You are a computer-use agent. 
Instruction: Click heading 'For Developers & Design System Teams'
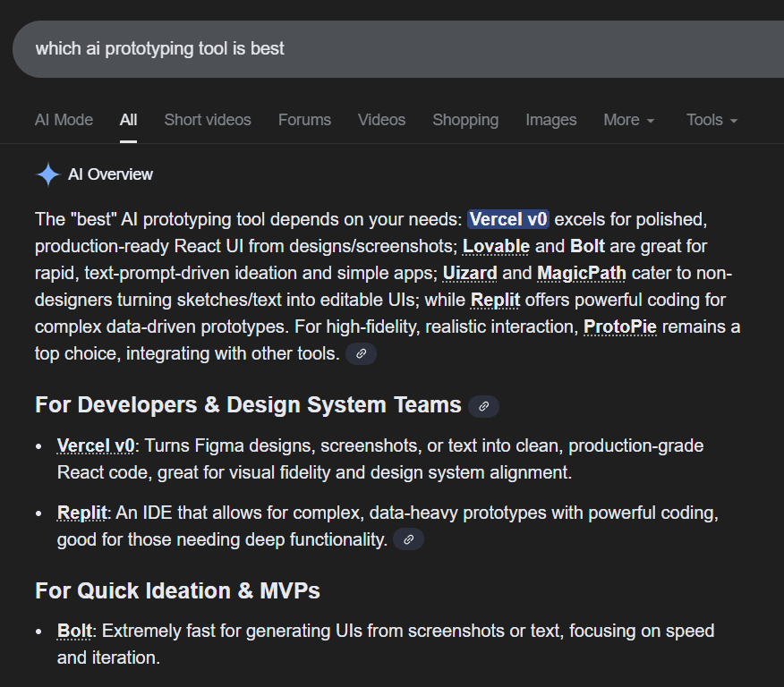248,404
